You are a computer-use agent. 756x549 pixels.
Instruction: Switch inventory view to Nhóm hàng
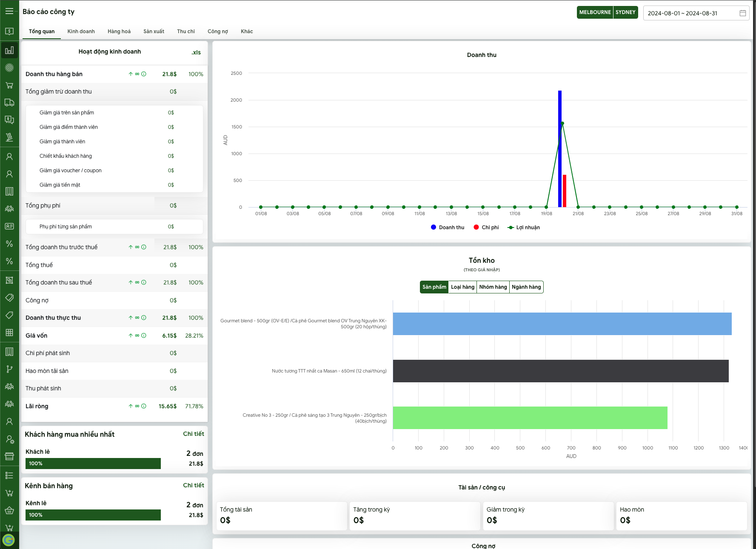(493, 287)
